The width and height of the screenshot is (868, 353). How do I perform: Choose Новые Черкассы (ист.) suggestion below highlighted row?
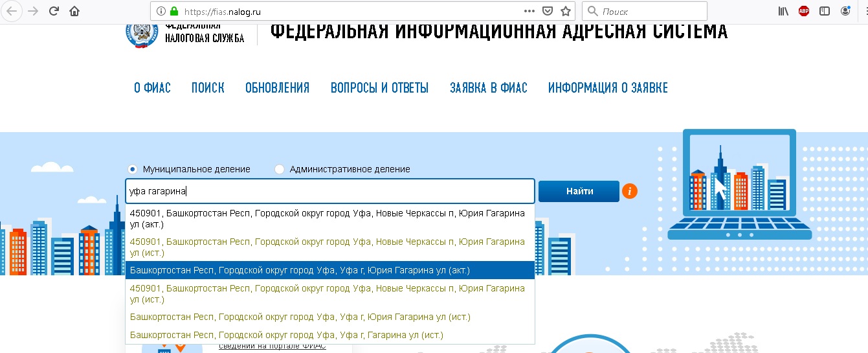pos(330,293)
